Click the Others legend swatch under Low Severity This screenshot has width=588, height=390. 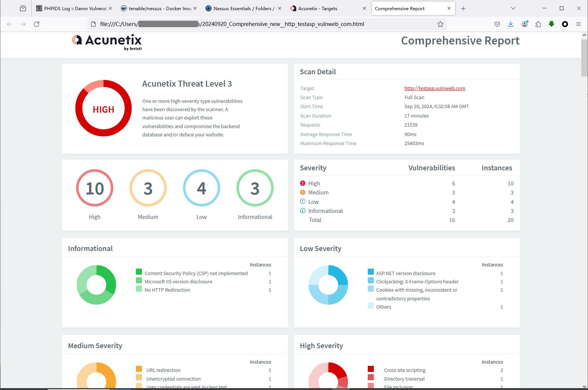tap(371, 306)
